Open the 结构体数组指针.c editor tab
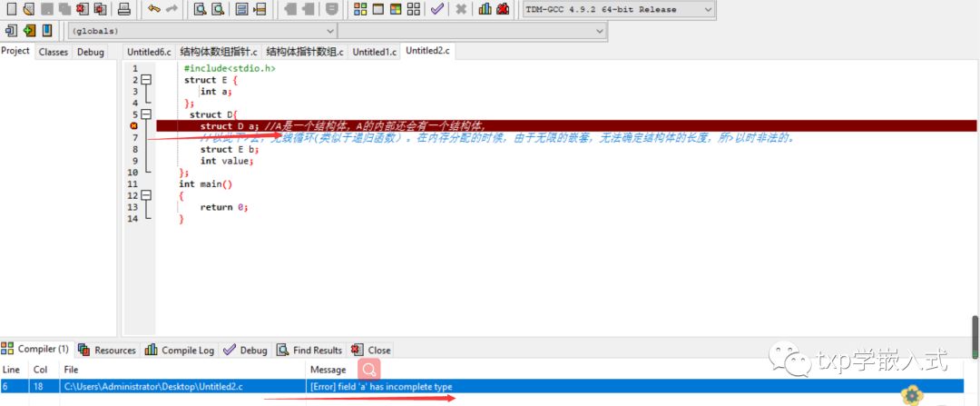 tap(219, 52)
